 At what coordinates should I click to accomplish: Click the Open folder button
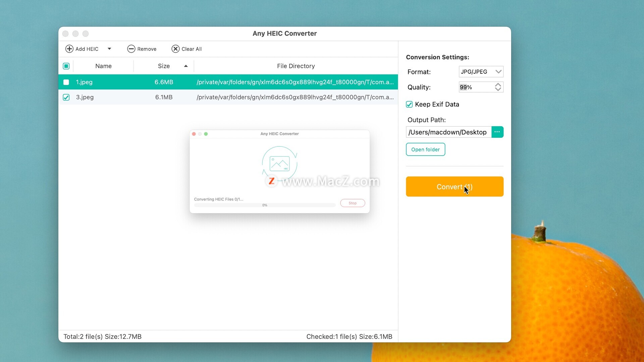[425, 149]
